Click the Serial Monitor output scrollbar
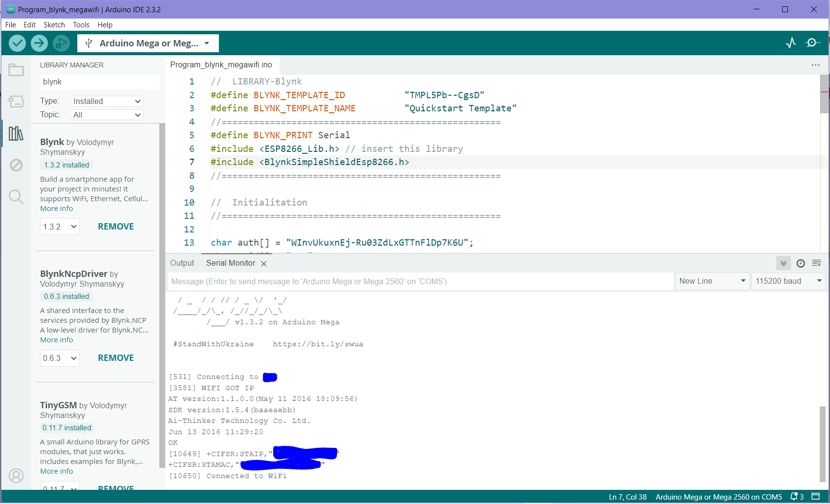This screenshot has height=504, width=830. 823,444
